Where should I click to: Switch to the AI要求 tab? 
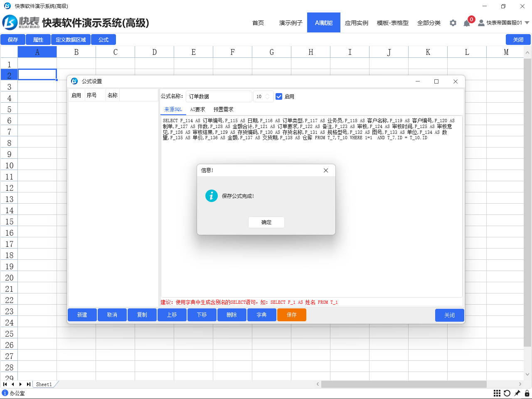pyautogui.click(x=197, y=109)
